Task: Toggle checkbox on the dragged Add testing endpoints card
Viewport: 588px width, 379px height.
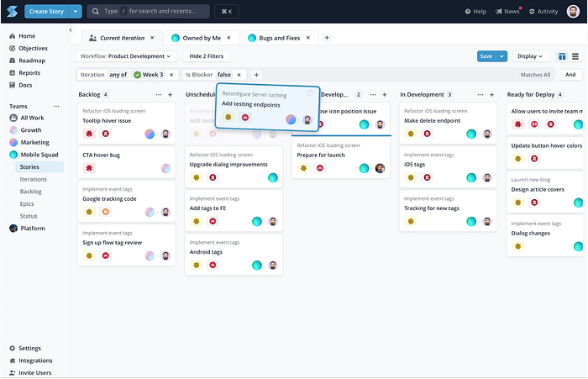Action: [x=310, y=93]
